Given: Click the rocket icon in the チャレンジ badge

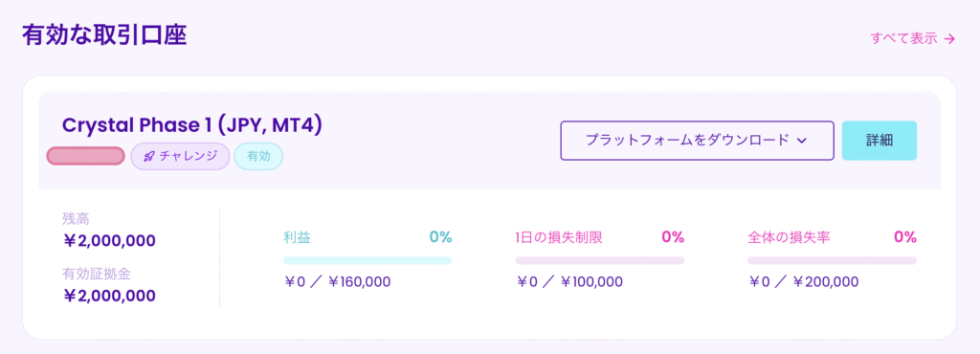Looking at the screenshot, I should (148, 157).
